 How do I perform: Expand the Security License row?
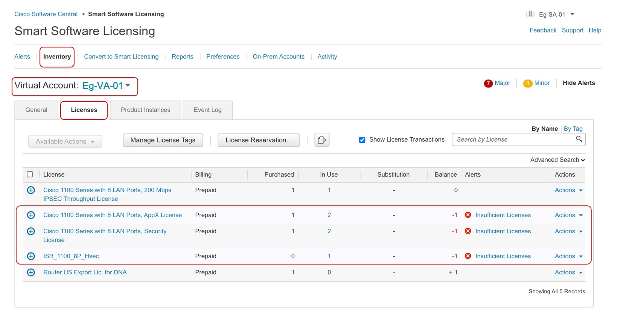tap(31, 231)
